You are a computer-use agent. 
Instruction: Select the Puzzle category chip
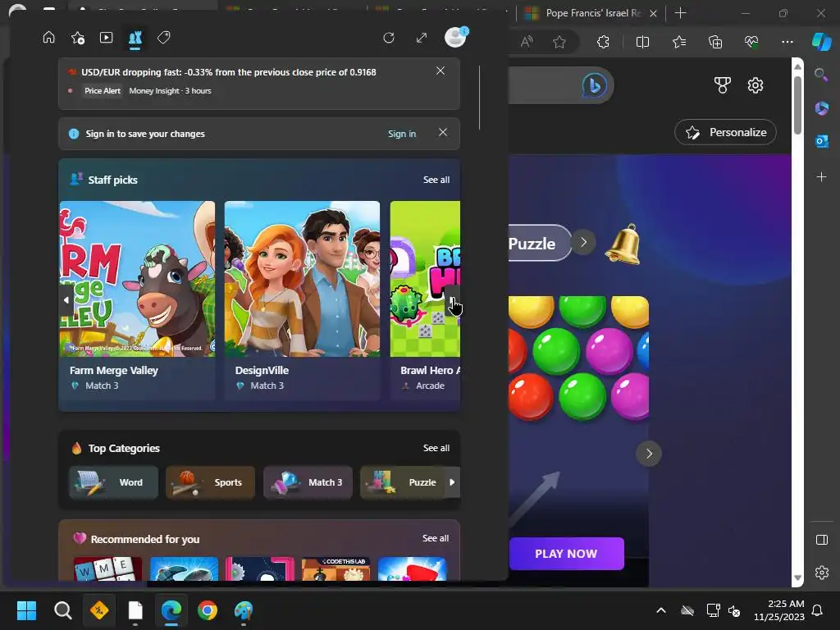click(403, 482)
